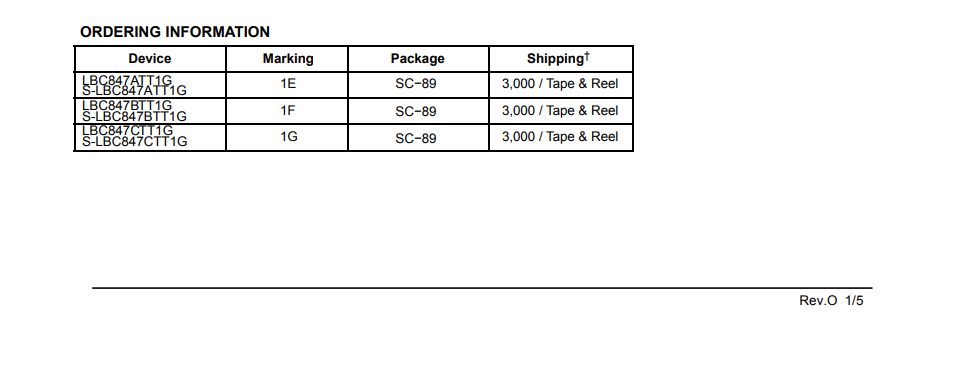
Task: Click the LBC847BTT1G device name
Action: (127, 105)
